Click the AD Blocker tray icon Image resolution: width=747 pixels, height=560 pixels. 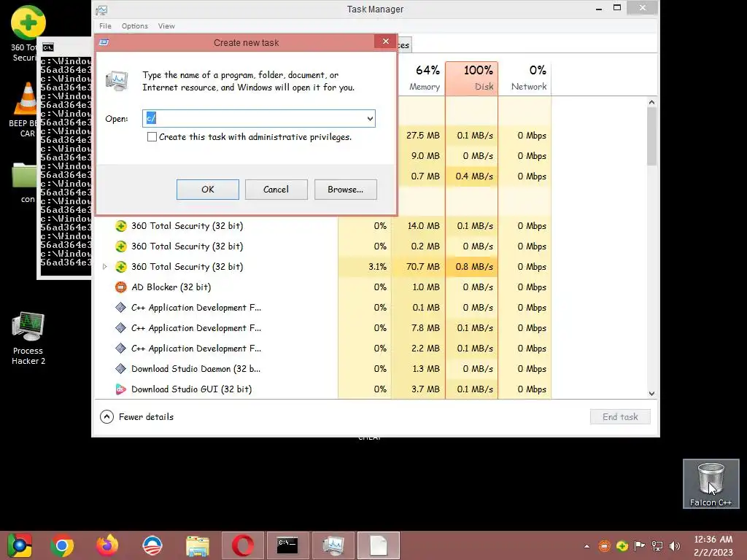tap(604, 546)
